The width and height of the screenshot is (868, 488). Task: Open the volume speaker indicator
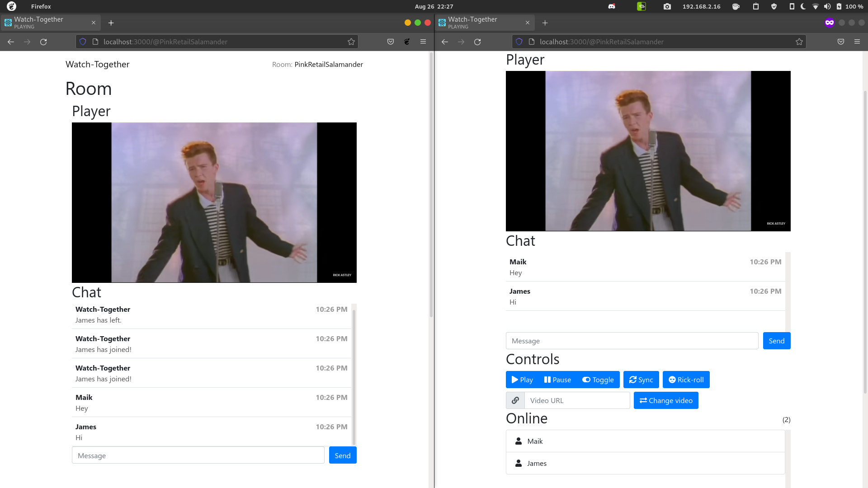[827, 6]
